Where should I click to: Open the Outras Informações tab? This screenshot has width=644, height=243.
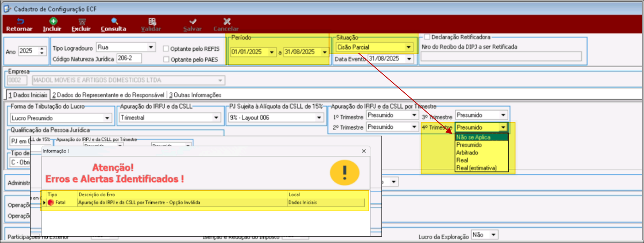click(195, 95)
